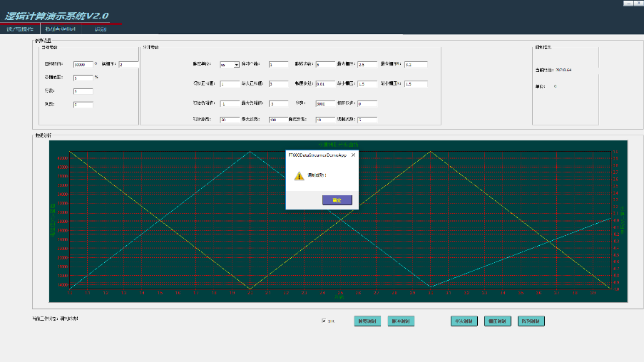Open the 读/写操作 tab
This screenshot has height=362, width=644.
click(20, 29)
